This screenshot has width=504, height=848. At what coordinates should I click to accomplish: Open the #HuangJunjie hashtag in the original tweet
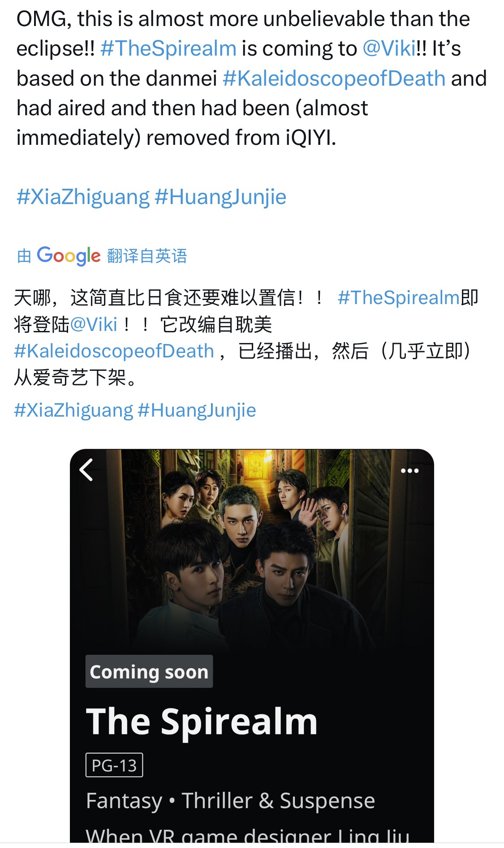(220, 197)
